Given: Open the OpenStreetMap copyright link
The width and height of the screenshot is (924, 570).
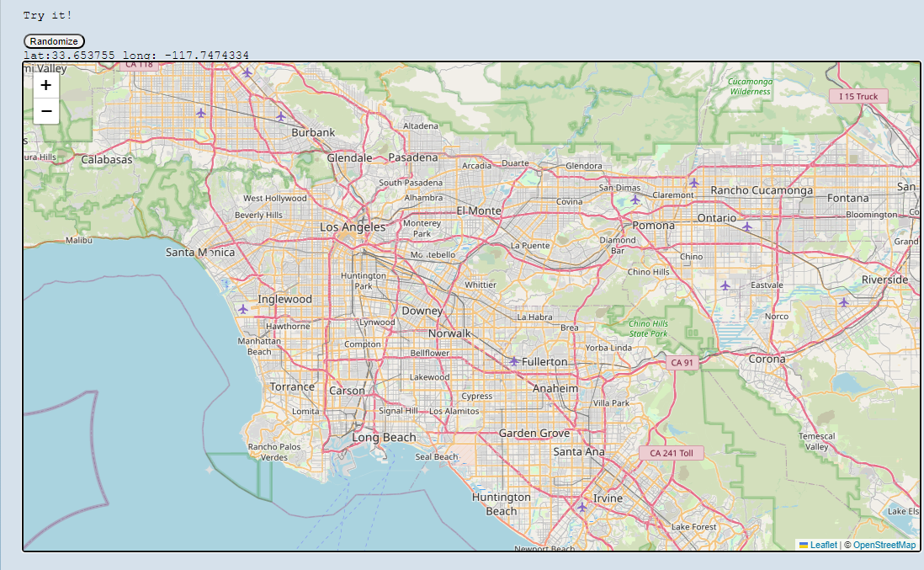Looking at the screenshot, I should (884, 545).
